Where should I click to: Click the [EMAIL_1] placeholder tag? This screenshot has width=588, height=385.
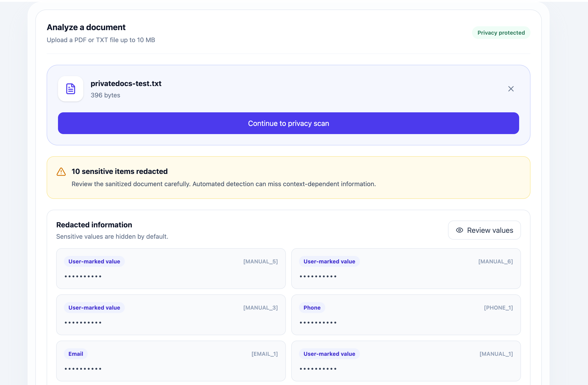pyautogui.click(x=265, y=354)
